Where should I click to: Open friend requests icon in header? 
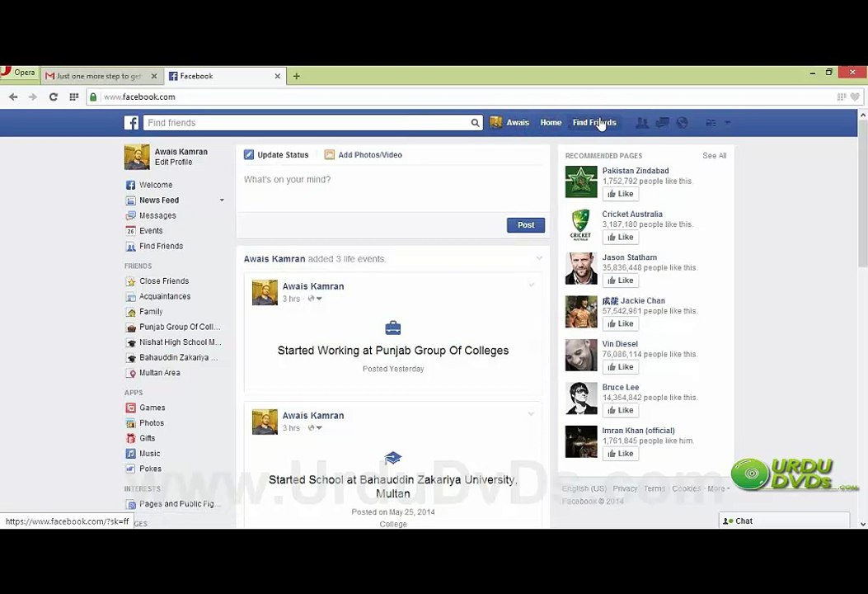642,122
